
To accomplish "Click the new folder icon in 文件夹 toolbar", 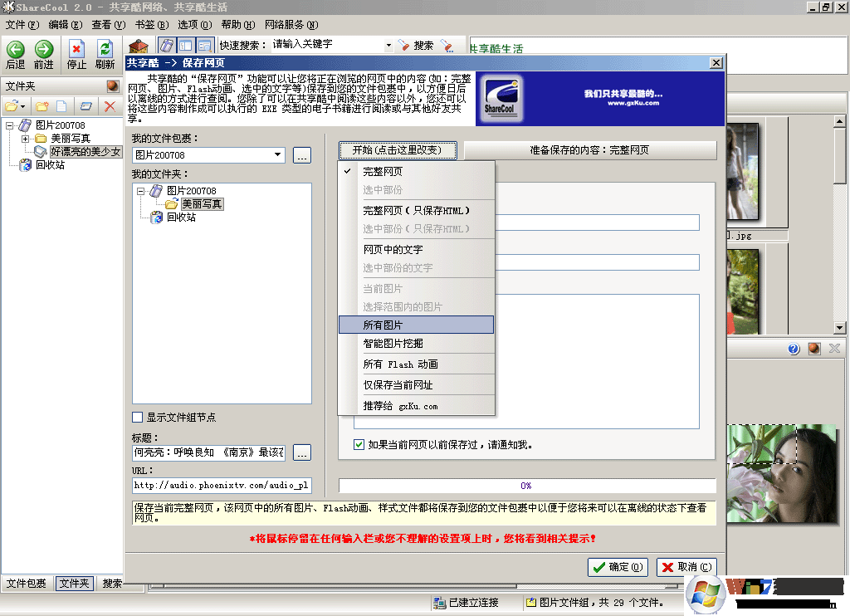I will coord(41,106).
